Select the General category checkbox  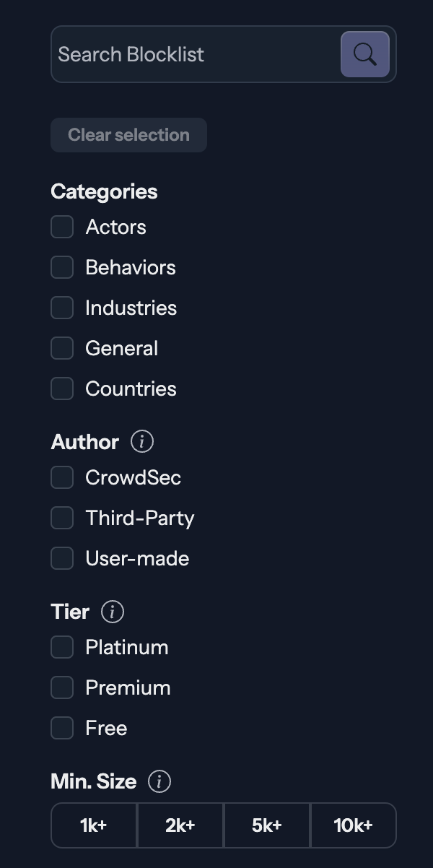(62, 348)
